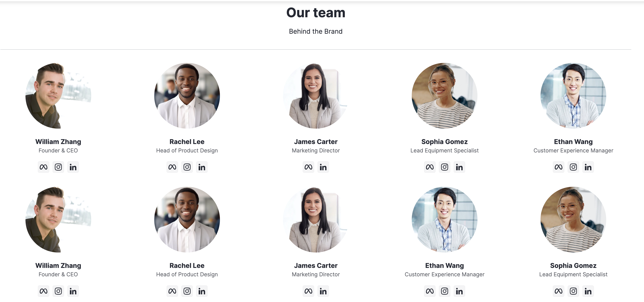Select top-row Rachel Lee's profile photo
The height and width of the screenshot is (302, 644).
pos(187,96)
